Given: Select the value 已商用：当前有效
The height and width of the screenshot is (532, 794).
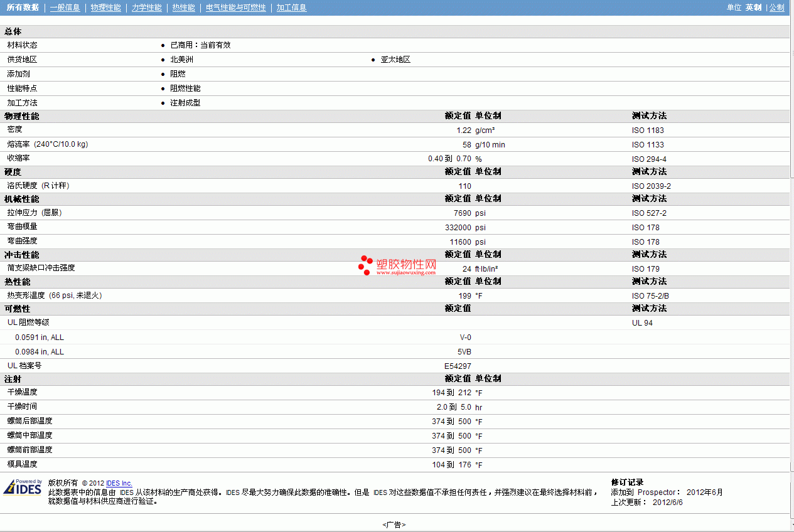Looking at the screenshot, I should click(x=200, y=45).
